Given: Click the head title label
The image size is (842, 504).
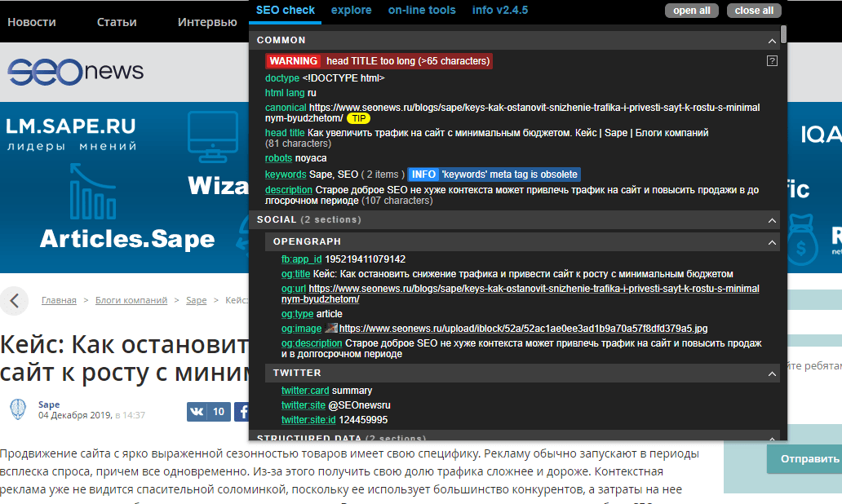Looking at the screenshot, I should point(285,133).
